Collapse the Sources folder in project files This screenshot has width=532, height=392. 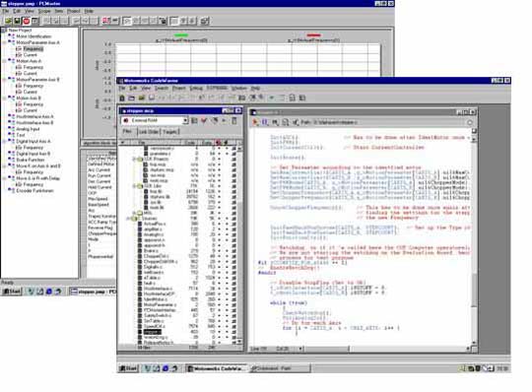[129, 219]
